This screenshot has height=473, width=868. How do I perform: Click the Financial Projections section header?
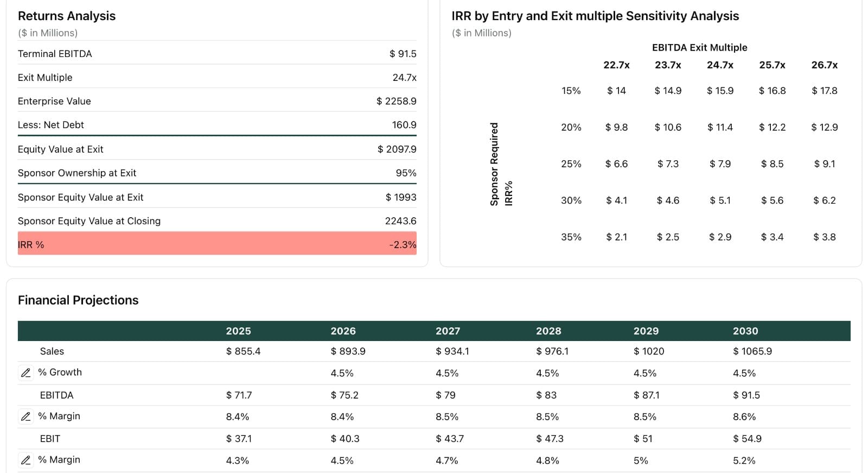(x=78, y=300)
